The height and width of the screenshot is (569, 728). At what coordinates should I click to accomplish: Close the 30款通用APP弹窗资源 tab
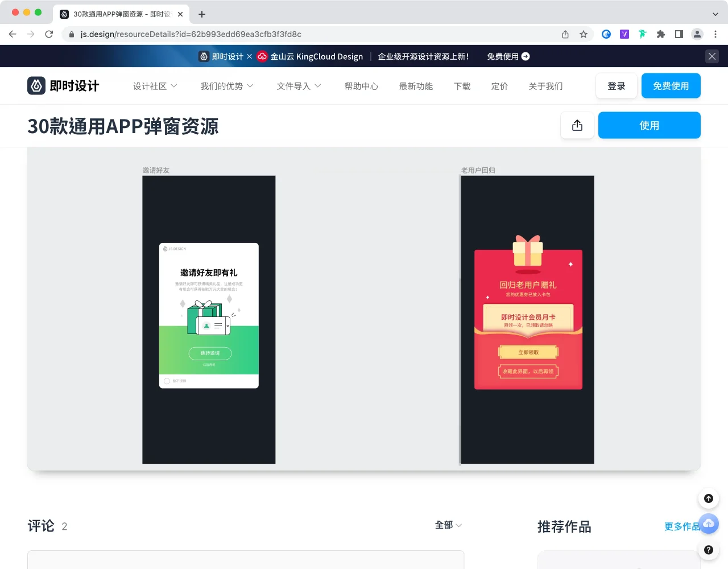point(180,14)
